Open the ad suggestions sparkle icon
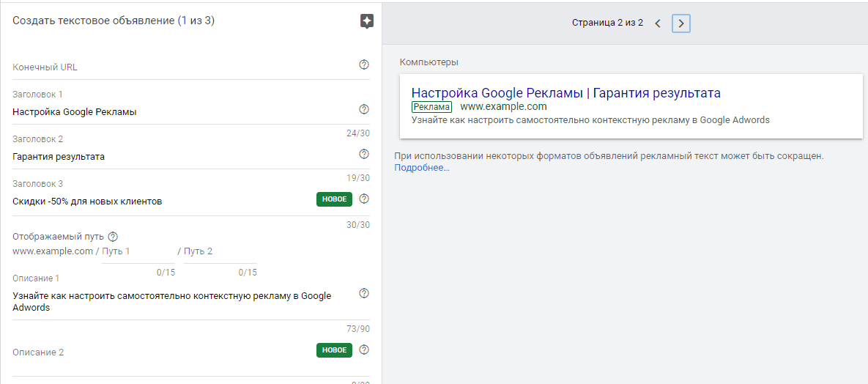The width and height of the screenshot is (868, 384). 366,21
